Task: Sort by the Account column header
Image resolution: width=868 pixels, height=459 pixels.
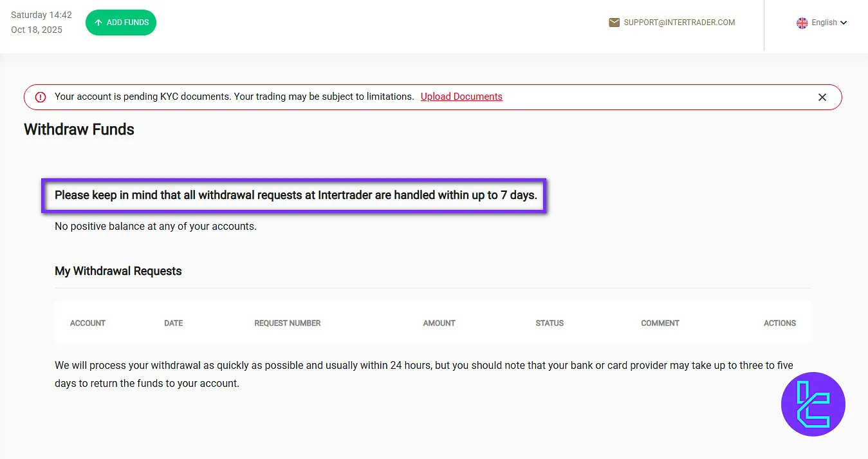Action: coord(88,323)
